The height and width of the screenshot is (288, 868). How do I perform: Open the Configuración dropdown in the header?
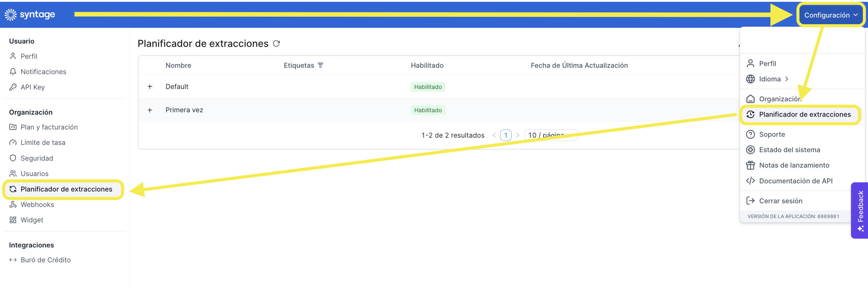click(x=831, y=15)
